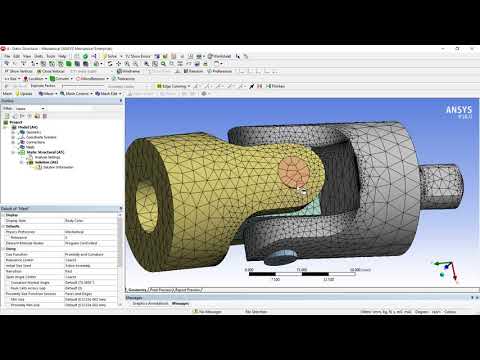Click the Transition value cell
Image resolution: width=480 pixels, height=360 pixels.
(90, 271)
